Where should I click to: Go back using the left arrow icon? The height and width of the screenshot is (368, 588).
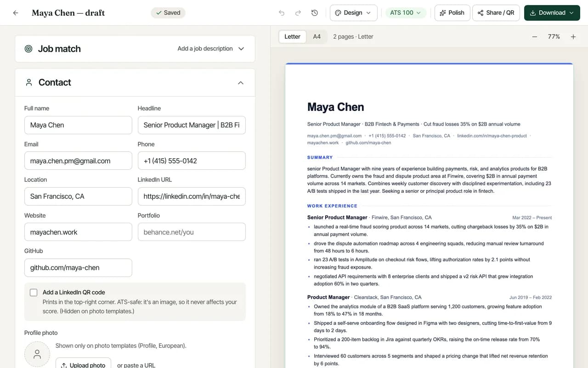pyautogui.click(x=16, y=13)
